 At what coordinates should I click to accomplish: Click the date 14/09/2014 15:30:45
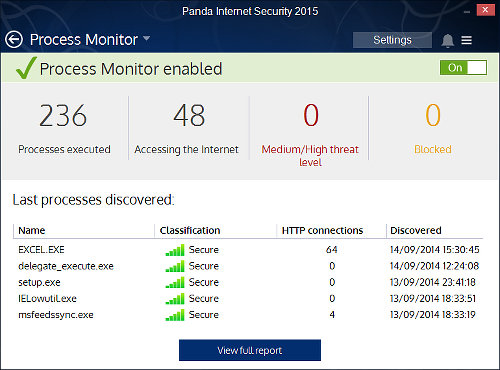(435, 250)
